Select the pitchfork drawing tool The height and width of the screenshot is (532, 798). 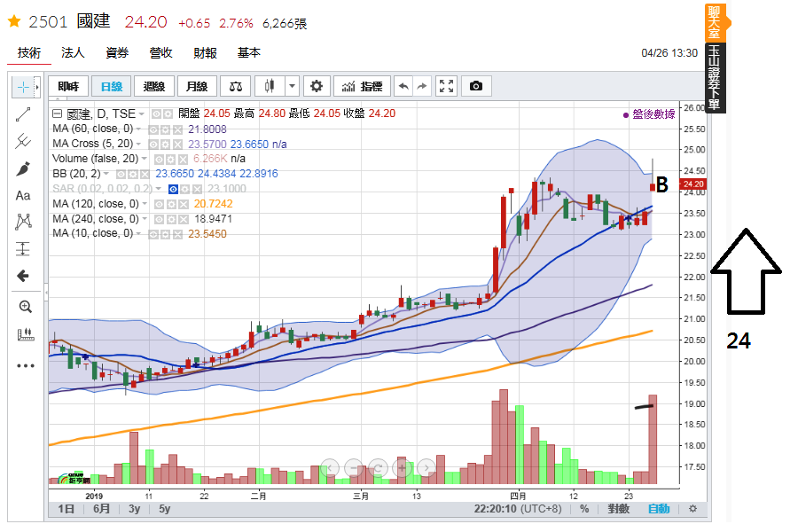[x=23, y=141]
